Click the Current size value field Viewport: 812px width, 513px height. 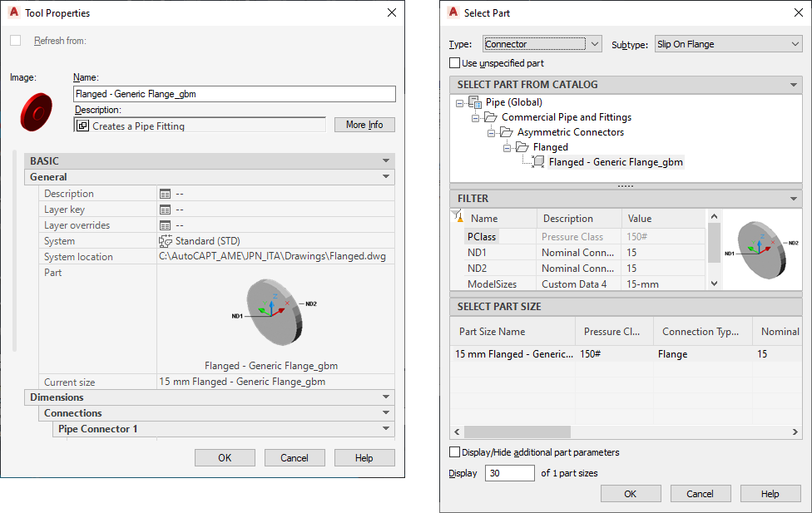point(275,382)
